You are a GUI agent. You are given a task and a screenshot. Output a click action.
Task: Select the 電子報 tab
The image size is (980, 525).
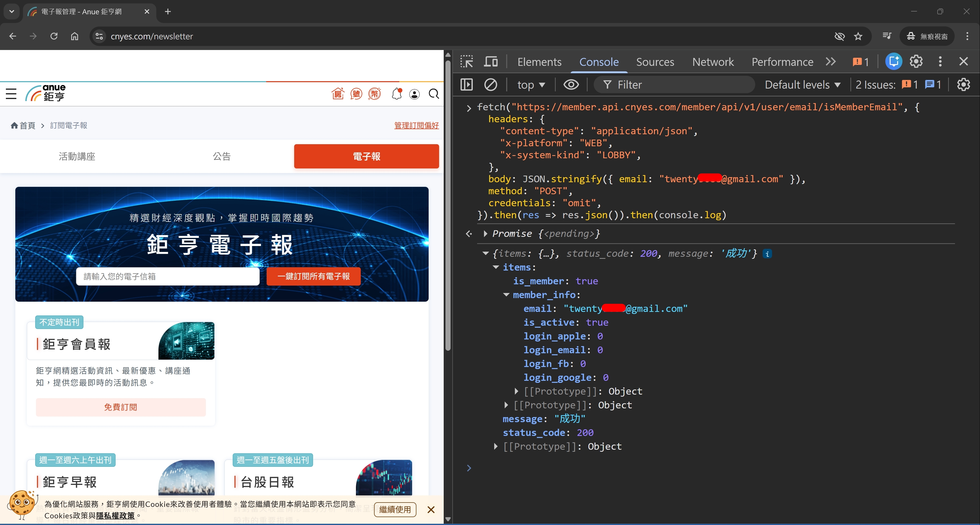[366, 156]
